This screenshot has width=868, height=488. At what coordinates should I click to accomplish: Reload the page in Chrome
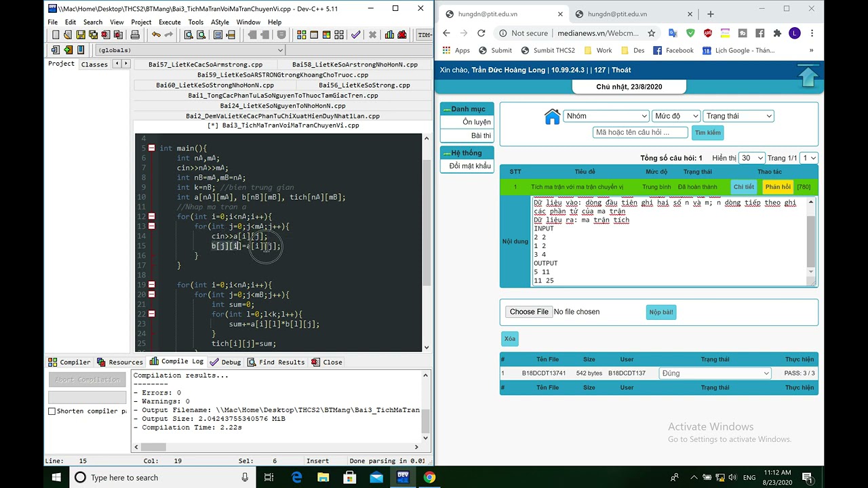point(481,33)
